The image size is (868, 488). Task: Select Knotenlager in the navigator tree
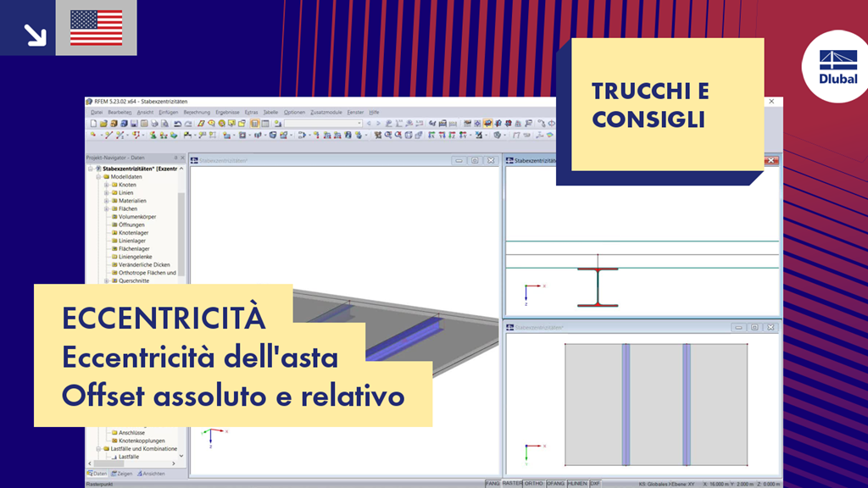tap(133, 233)
